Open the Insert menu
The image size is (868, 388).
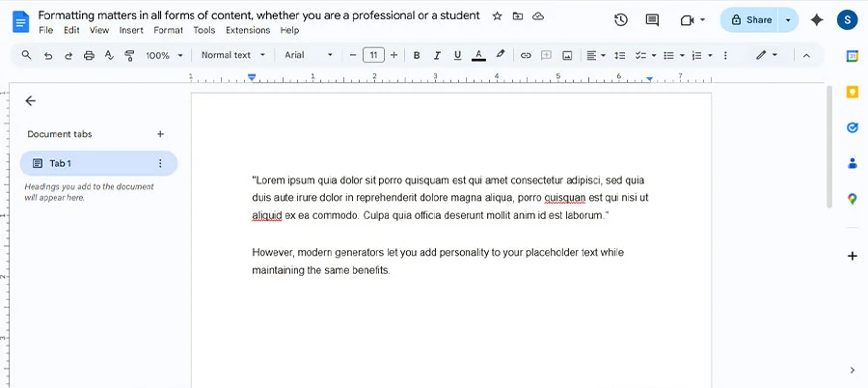pos(131,31)
